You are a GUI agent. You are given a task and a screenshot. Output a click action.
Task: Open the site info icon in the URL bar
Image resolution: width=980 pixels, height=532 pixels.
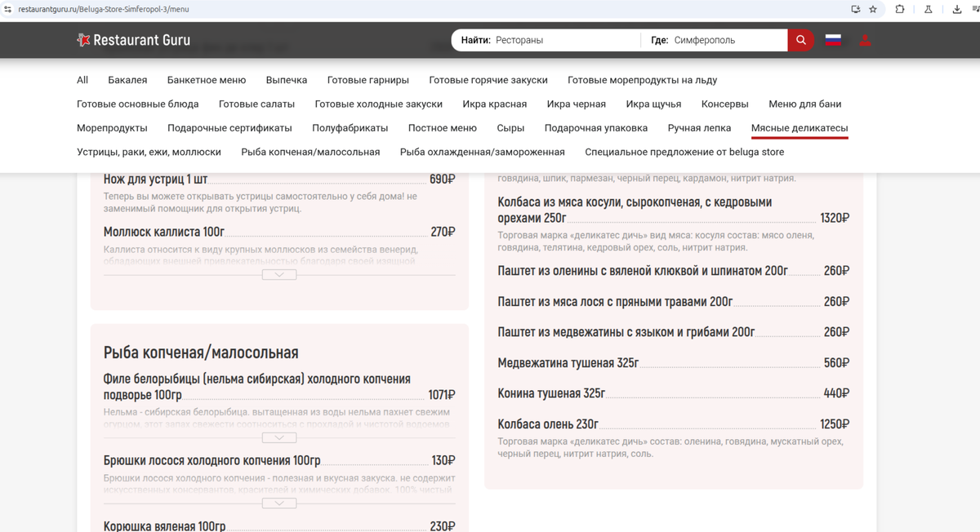pos(7,9)
